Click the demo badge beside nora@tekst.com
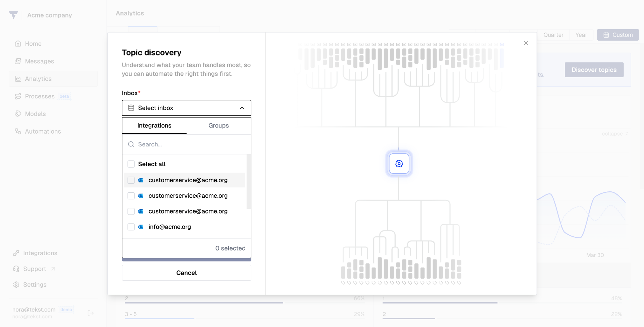 66,310
